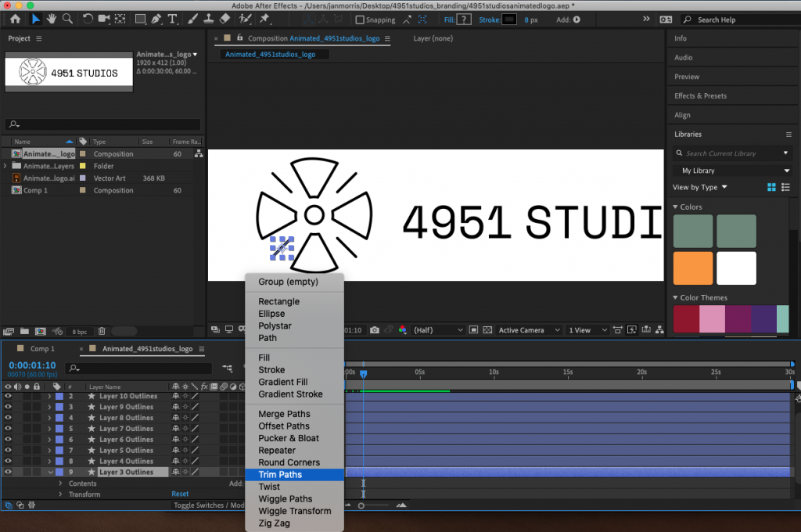Screen dimensions: 801x532
Task: Hide Layer 6 Outlines eye toggle
Action: click(x=8, y=440)
